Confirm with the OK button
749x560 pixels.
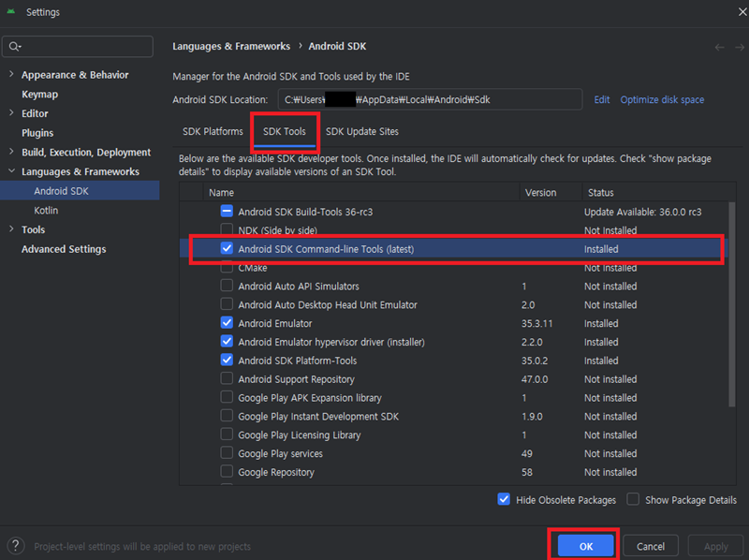pos(586,546)
